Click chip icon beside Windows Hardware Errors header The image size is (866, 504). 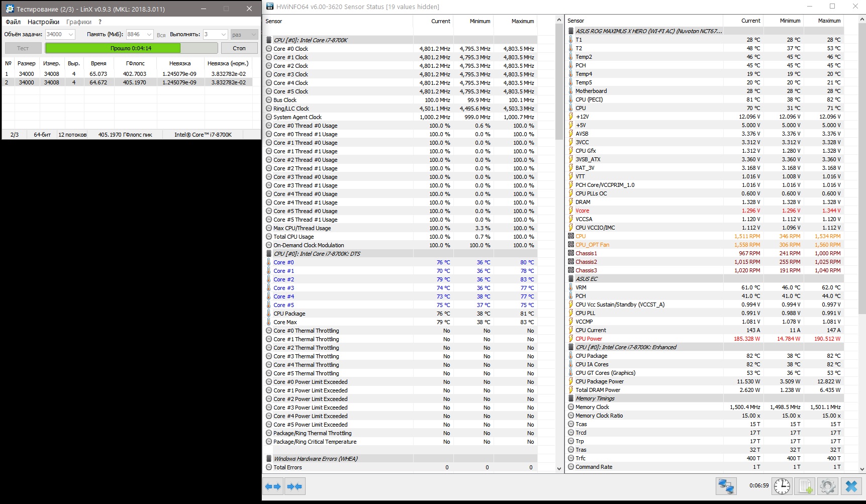[x=269, y=459]
